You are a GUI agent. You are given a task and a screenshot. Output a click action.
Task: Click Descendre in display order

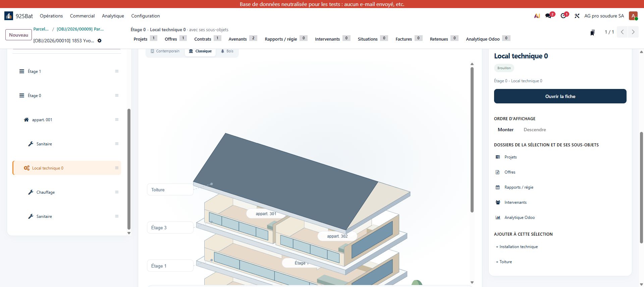click(535, 130)
